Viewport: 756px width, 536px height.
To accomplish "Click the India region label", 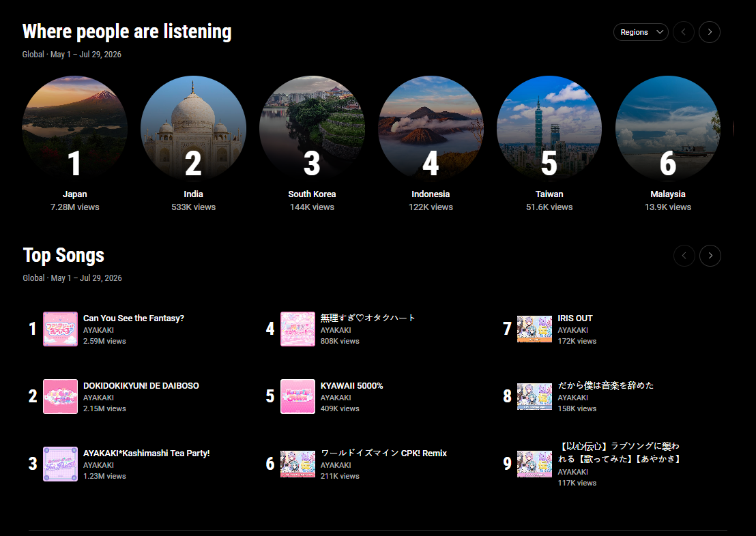I will [x=193, y=194].
